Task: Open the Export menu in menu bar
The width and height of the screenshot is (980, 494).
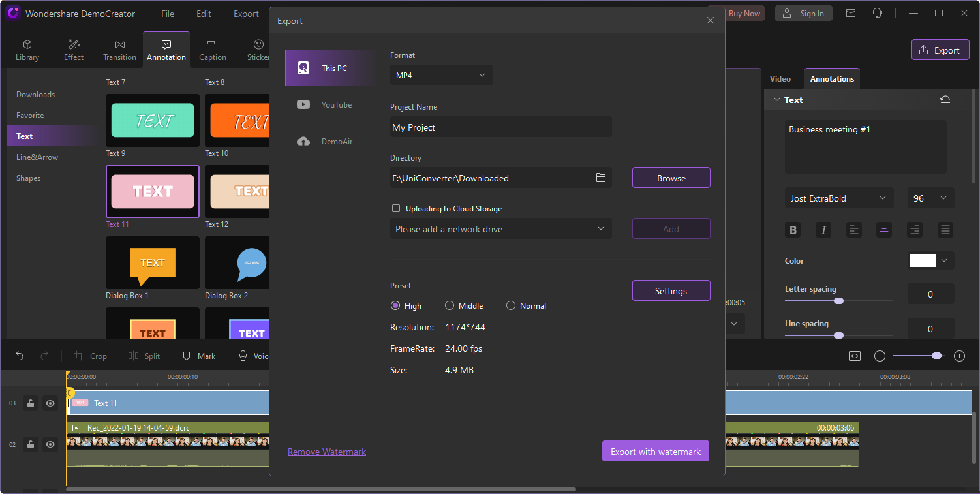Action: (246, 14)
